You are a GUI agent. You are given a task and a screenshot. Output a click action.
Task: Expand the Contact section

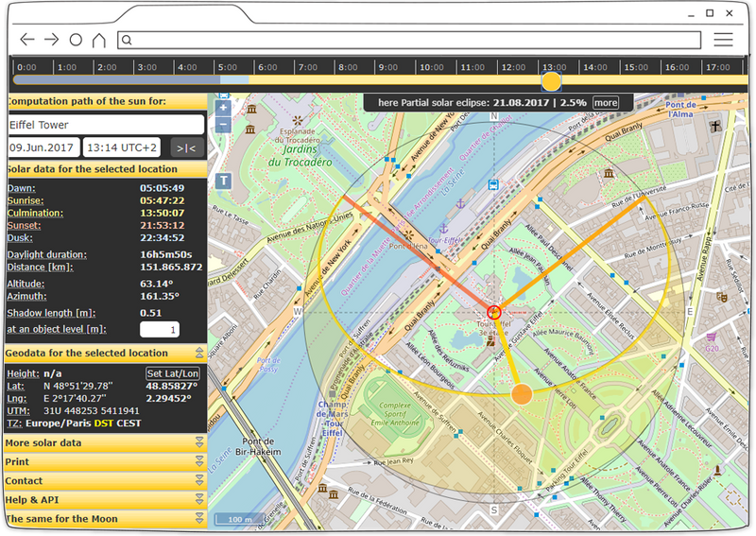(x=199, y=480)
